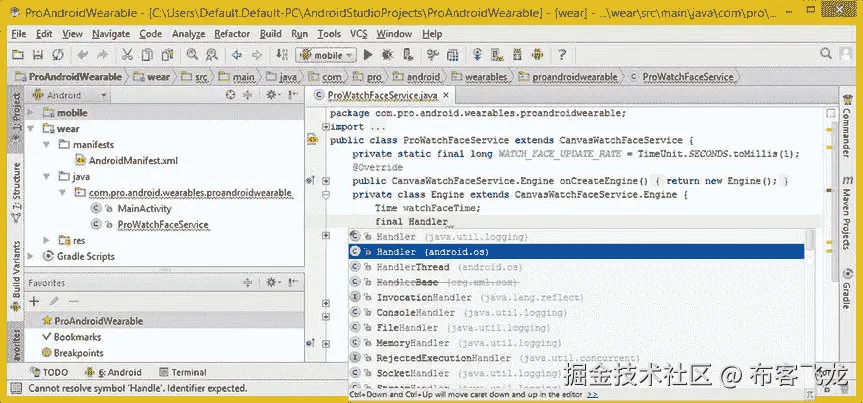Toggle the Maven Projects tool window
This screenshot has height=403, width=863.
(846, 212)
